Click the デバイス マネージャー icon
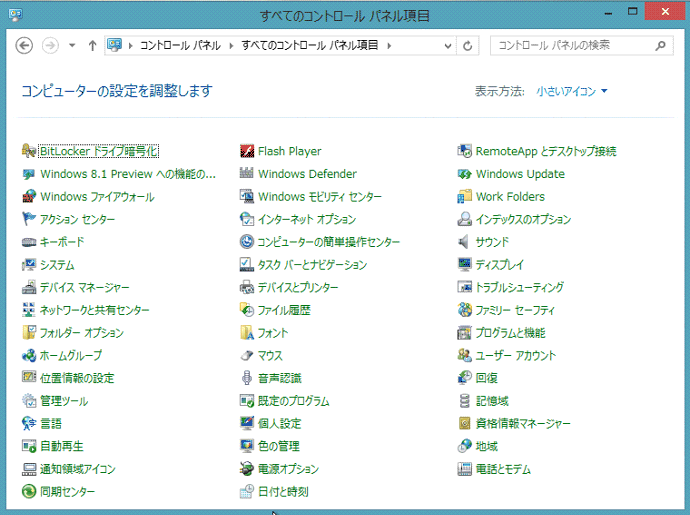Image resolution: width=690 pixels, height=515 pixels. tap(29, 287)
